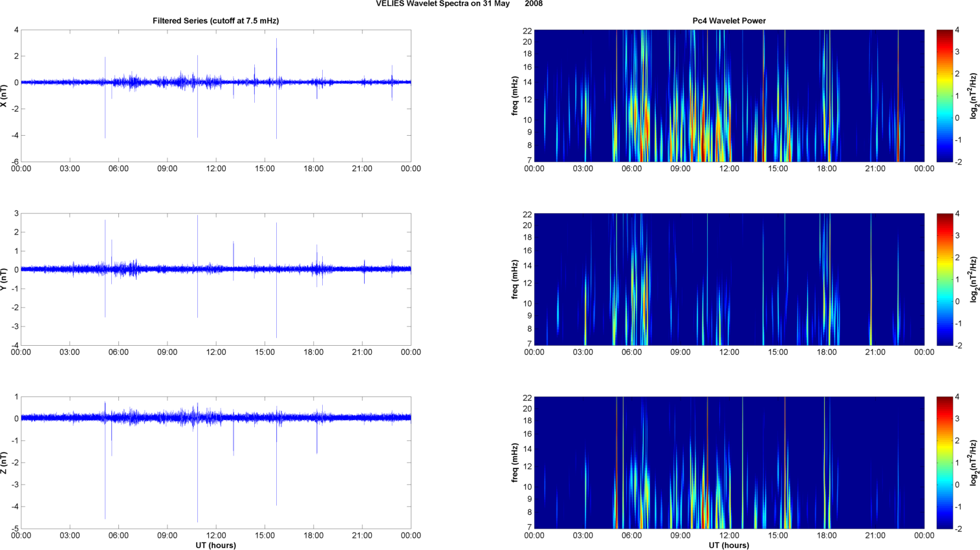Click UT (hours) label under Z time series
This screenshot has height=550, width=980.
point(215,545)
